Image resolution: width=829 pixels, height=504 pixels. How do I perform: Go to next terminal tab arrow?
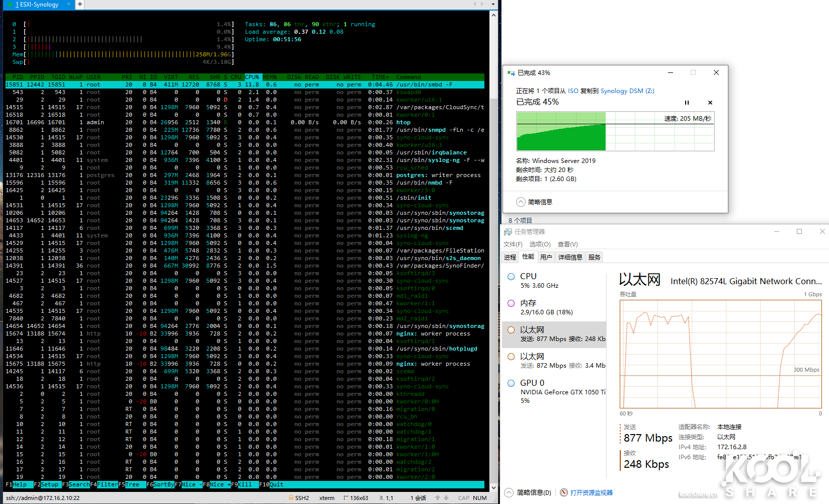(x=482, y=4)
